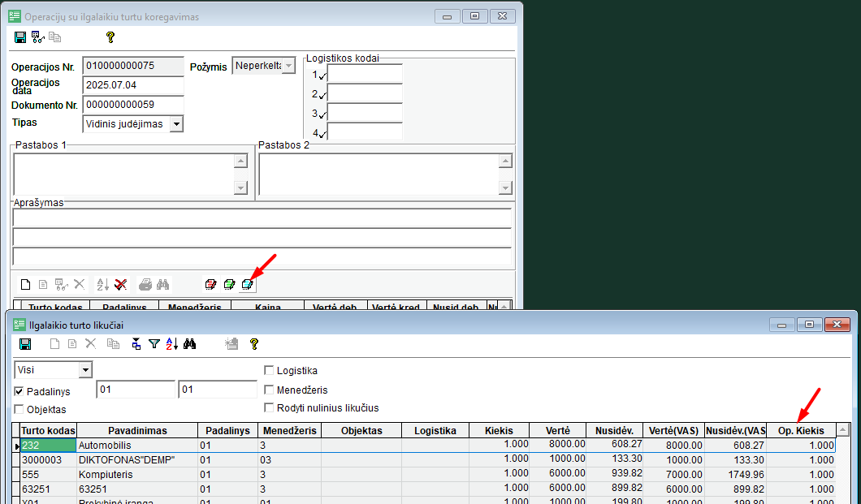Click the Kiekis column header
This screenshot has height=504, width=861.
tap(499, 430)
